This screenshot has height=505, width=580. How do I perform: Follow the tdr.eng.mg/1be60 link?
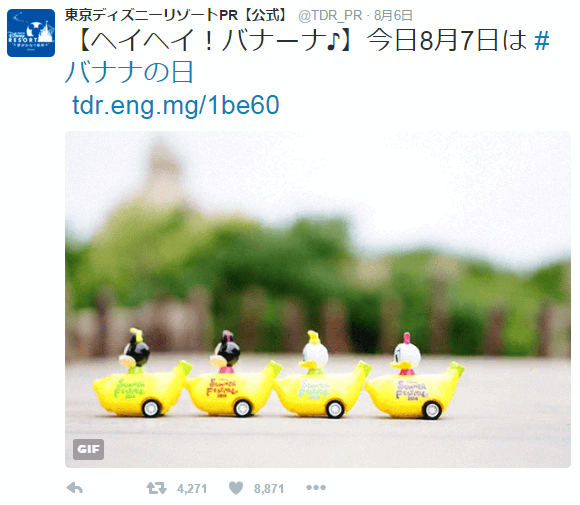pos(176,105)
